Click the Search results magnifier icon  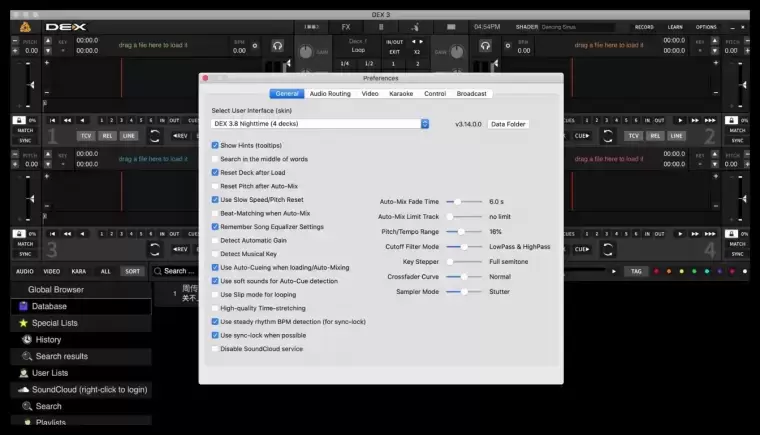[27, 356]
